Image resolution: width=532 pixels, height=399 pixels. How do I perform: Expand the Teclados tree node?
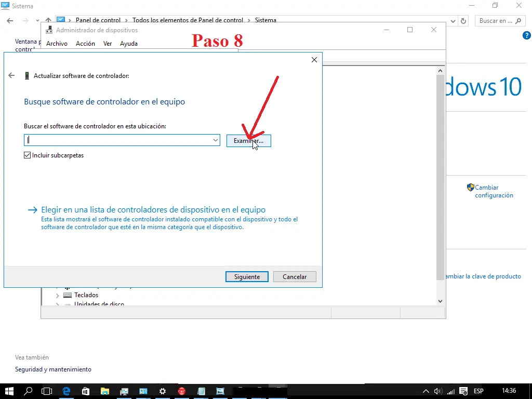[57, 296]
